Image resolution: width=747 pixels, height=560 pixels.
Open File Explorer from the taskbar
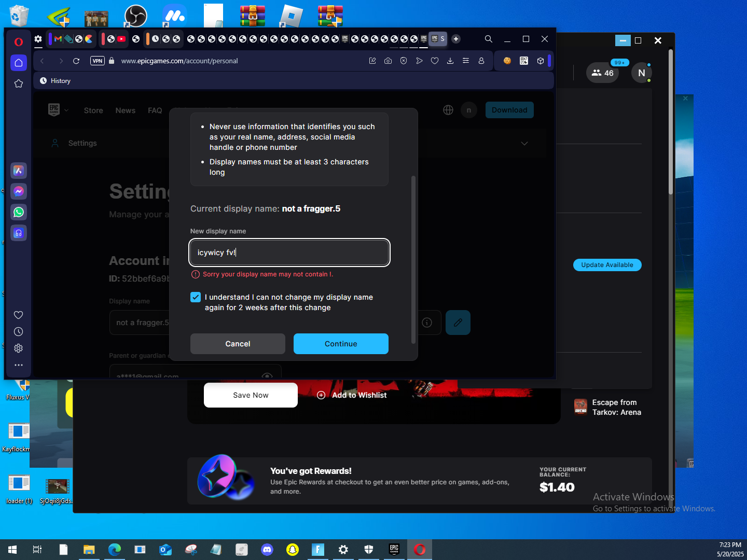[x=89, y=550]
